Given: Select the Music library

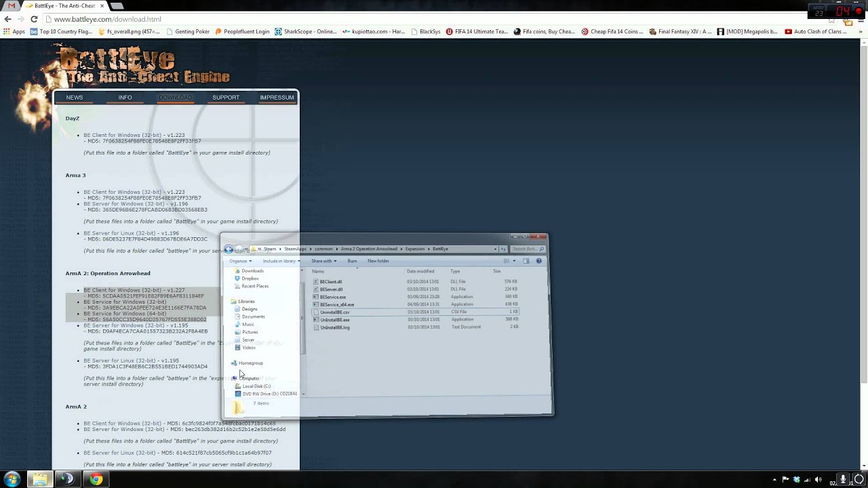Looking at the screenshot, I should [245, 325].
